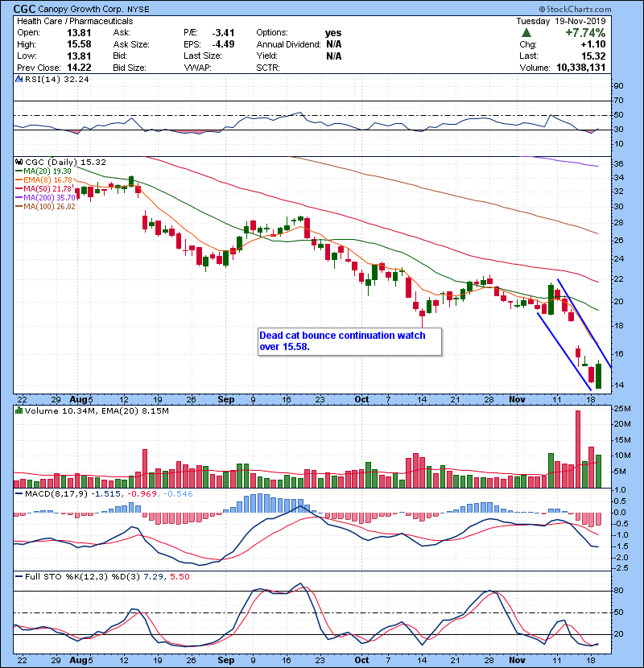Click the MA(20) 19.30 legend entry
644x668 pixels.
(x=43, y=171)
